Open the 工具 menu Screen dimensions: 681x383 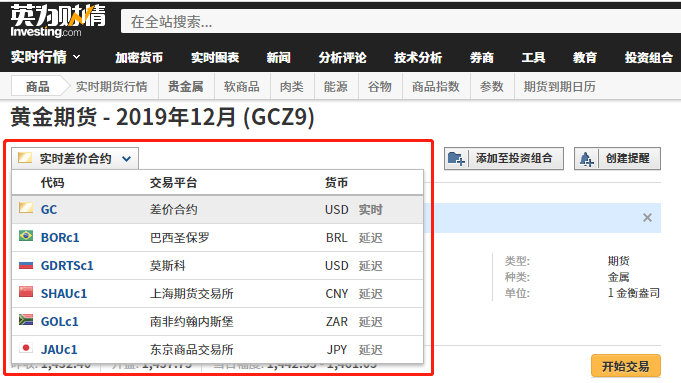click(533, 57)
